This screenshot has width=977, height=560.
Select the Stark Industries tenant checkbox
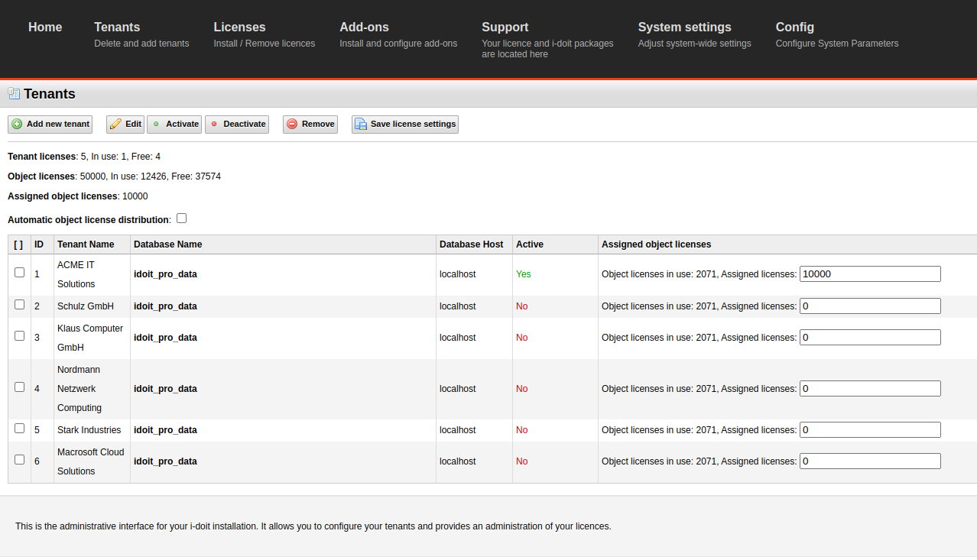[20, 428]
